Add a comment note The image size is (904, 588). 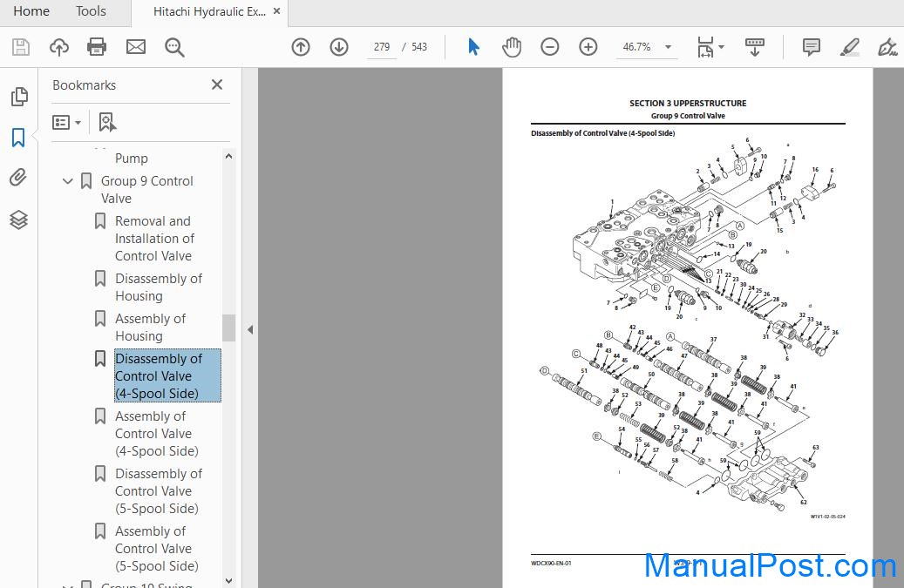pyautogui.click(x=812, y=47)
